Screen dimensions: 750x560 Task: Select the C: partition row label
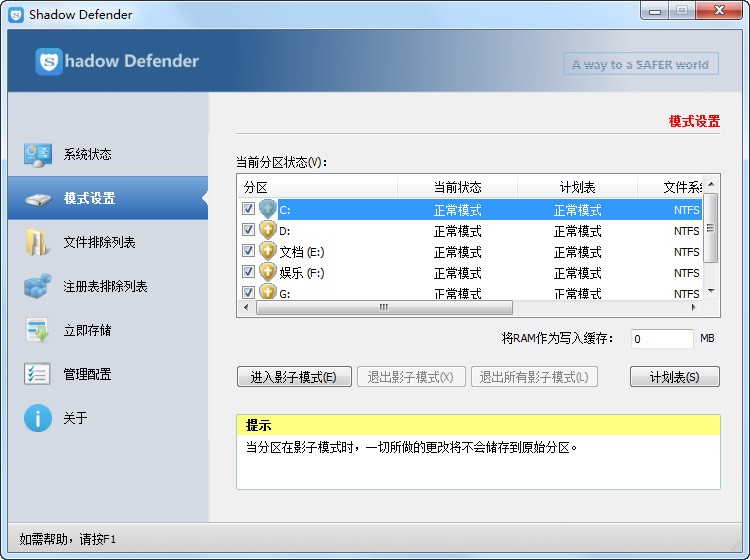click(x=285, y=210)
